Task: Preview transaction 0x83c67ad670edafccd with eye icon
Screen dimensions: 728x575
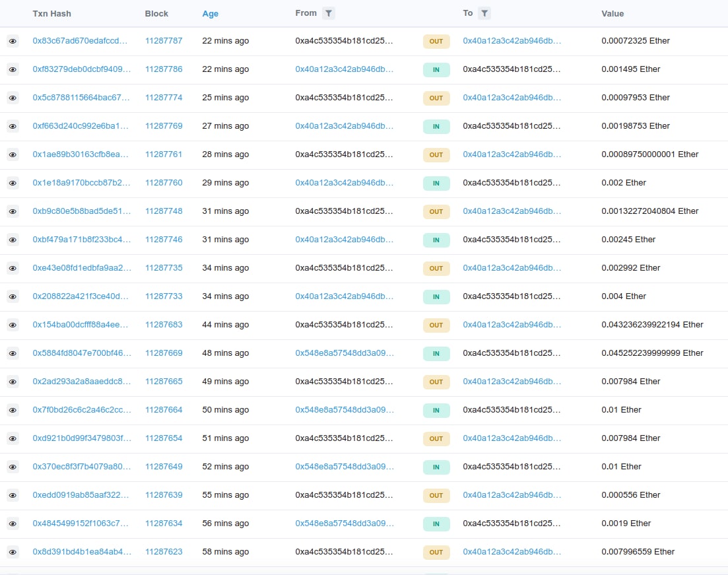Action: pyautogui.click(x=13, y=42)
